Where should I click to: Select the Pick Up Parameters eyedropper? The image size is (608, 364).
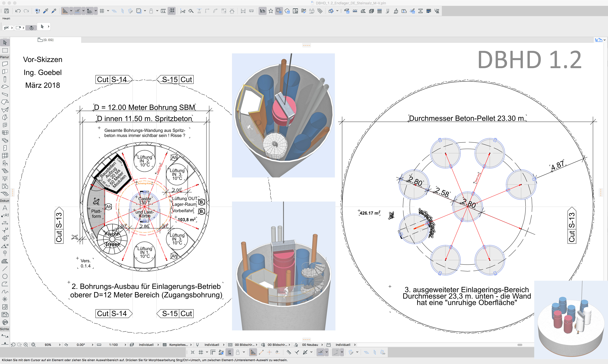tap(46, 11)
